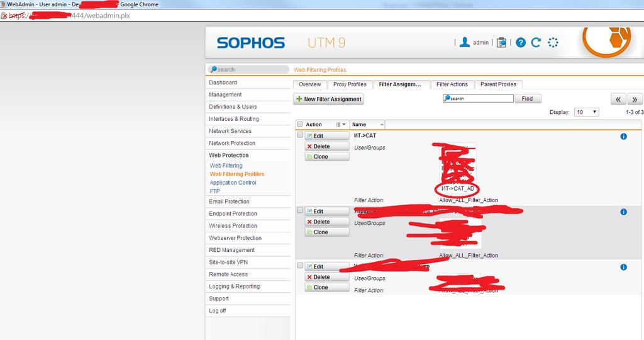
Task: Select the third filter assignment checkbox
Action: pos(300,266)
